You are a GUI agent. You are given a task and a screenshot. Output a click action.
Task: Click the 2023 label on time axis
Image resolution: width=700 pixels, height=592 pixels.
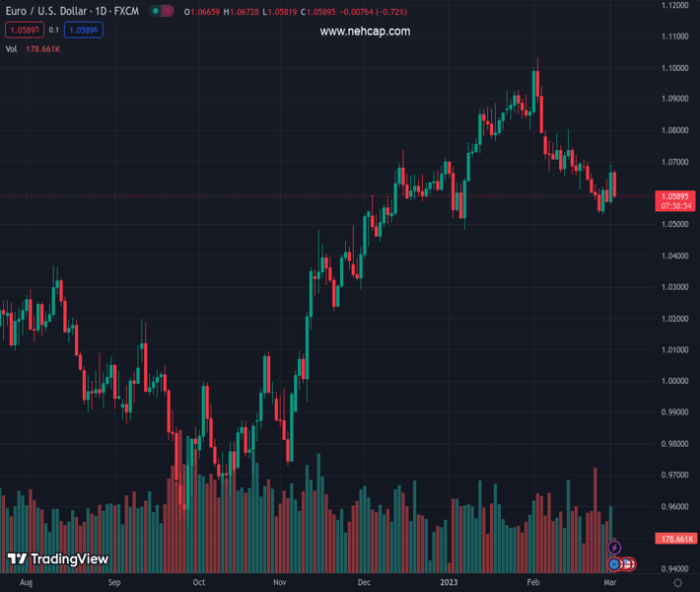tap(449, 583)
